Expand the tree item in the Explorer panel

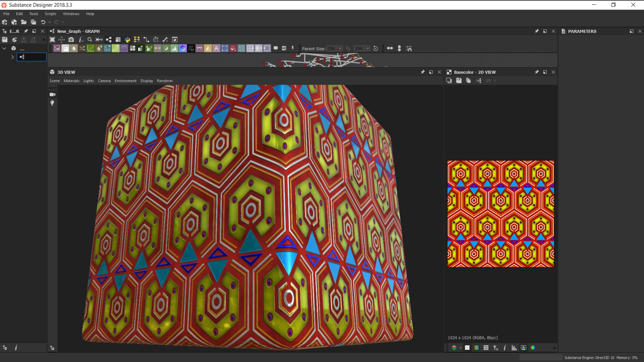coord(13,57)
